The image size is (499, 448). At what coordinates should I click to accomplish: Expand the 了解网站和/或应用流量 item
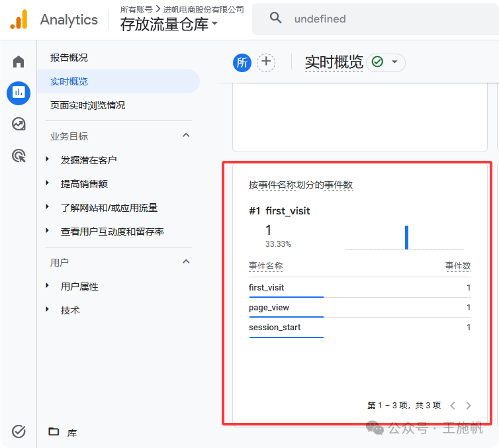pos(47,207)
